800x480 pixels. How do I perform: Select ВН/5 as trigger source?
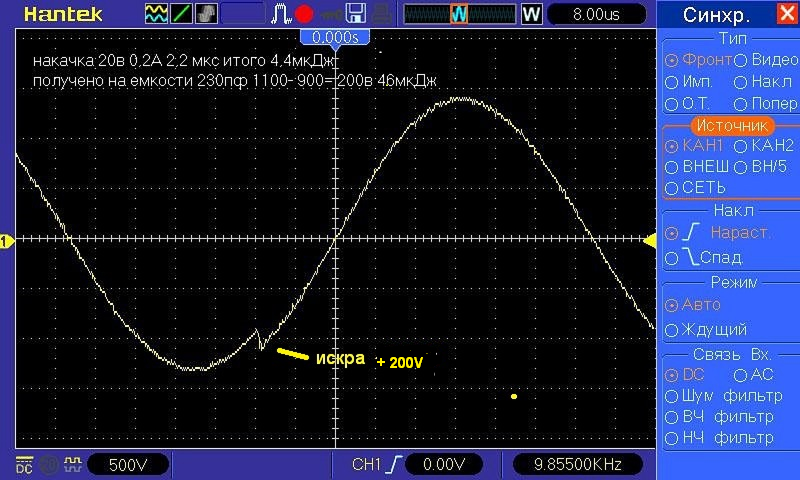click(x=760, y=167)
